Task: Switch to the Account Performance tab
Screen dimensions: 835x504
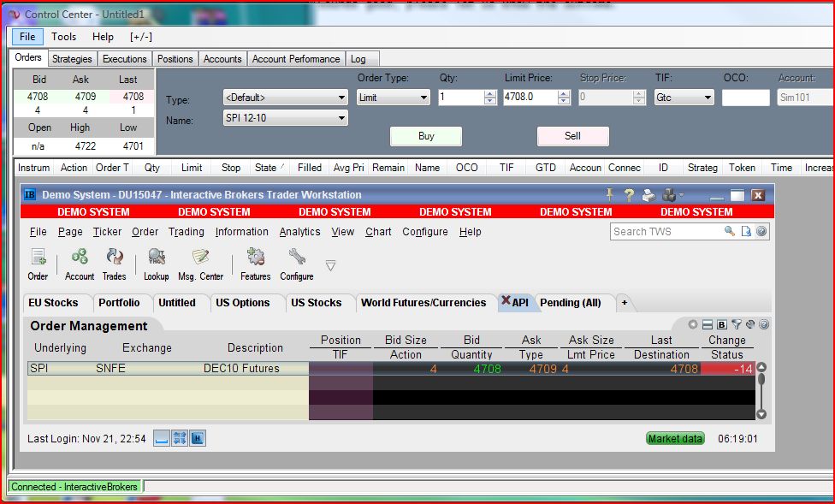Action: pos(296,58)
